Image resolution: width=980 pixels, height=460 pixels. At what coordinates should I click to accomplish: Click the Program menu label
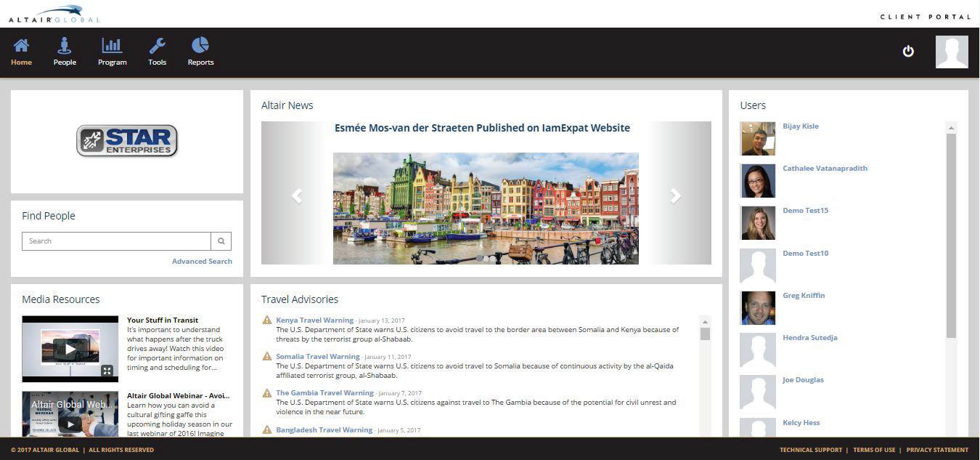(113, 62)
